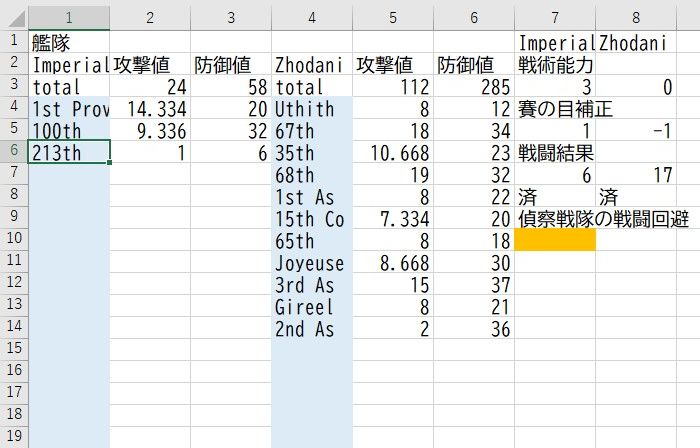Image resolution: width=700 pixels, height=448 pixels.
Task: Click cell containing 艦隊
Action: click(x=69, y=42)
